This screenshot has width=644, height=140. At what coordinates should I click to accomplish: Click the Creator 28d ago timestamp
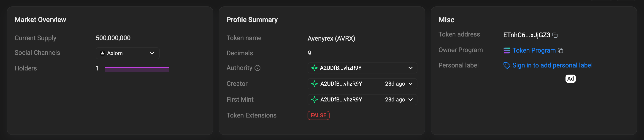[395, 84]
